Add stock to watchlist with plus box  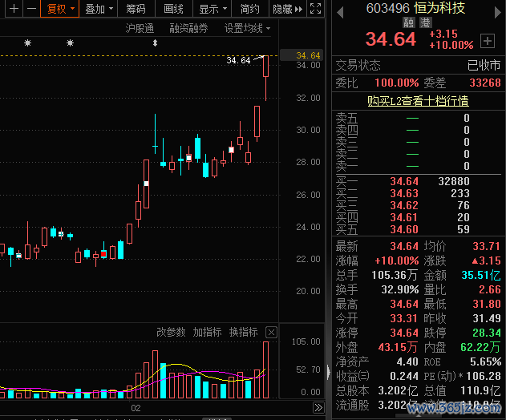pos(488,41)
